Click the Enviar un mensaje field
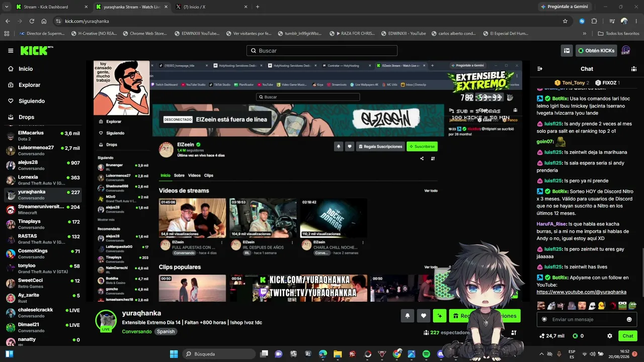 587,319
